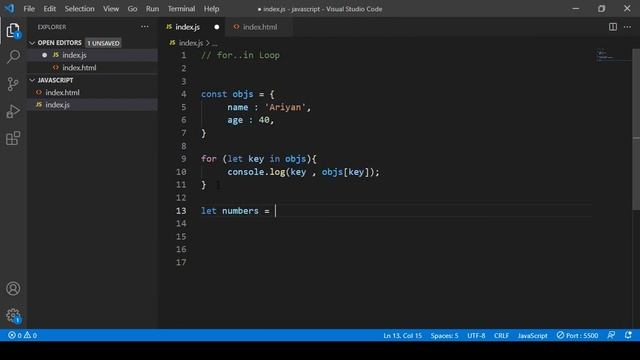Click the 1 UNSAVED badge
Viewport: 640px width, 360px height.
pos(103,43)
